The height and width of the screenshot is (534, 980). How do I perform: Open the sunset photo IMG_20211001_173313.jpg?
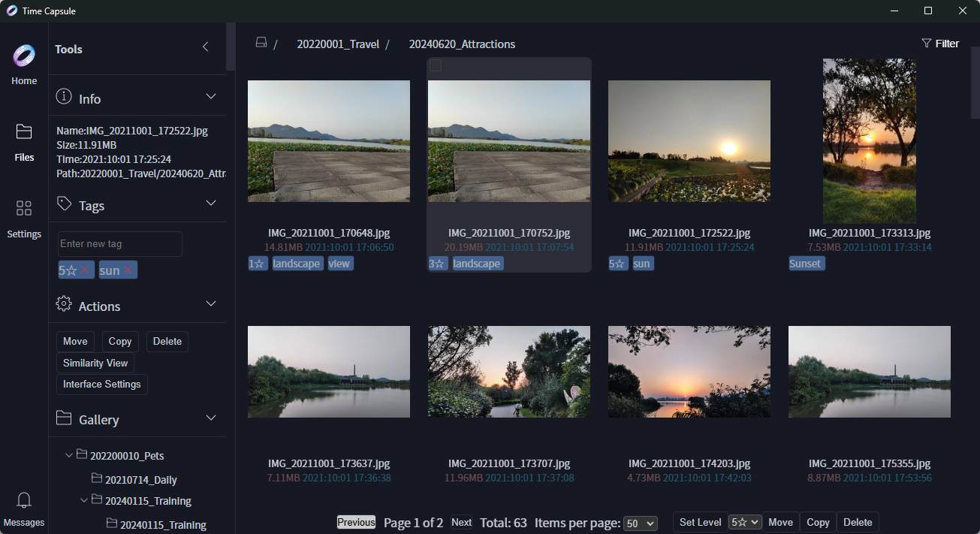point(869,140)
